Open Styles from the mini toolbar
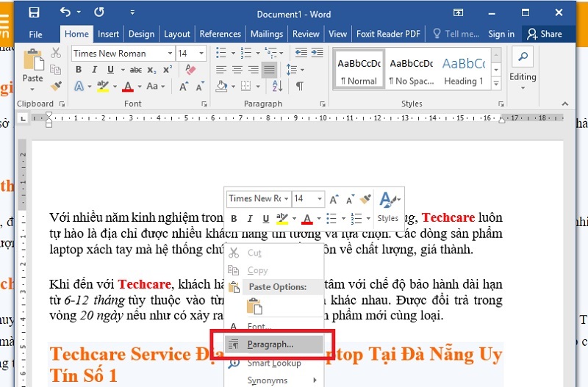Viewport: 588px width, 387px height. click(x=389, y=207)
